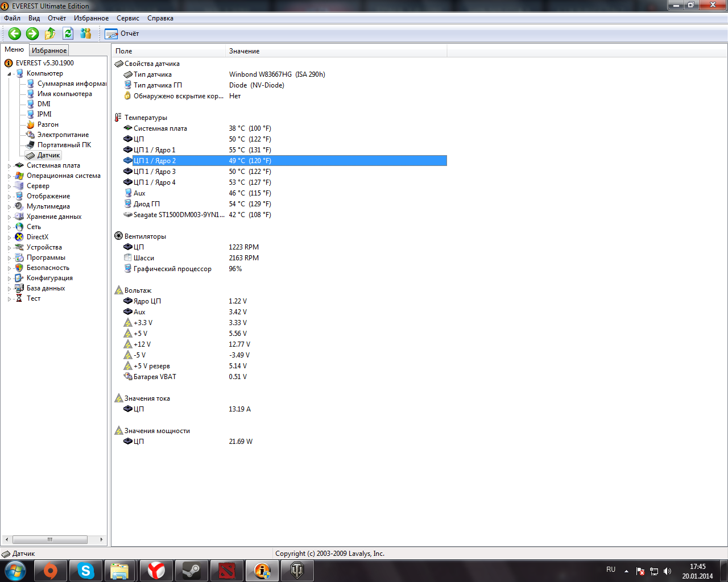The image size is (728, 582).
Task: Click the Up-level arrow toolbar icon
Action: tap(50, 34)
